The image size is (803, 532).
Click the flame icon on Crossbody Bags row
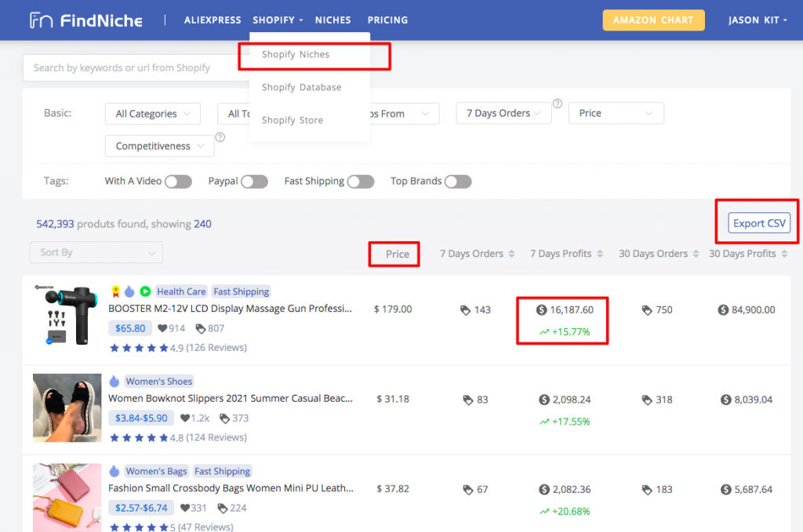114,471
